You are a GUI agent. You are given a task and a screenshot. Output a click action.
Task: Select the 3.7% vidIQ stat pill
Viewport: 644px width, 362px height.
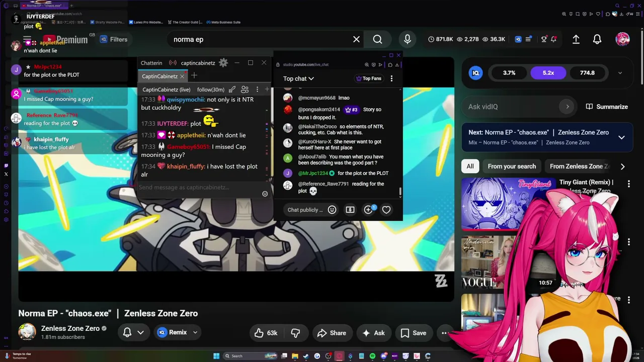(509, 73)
